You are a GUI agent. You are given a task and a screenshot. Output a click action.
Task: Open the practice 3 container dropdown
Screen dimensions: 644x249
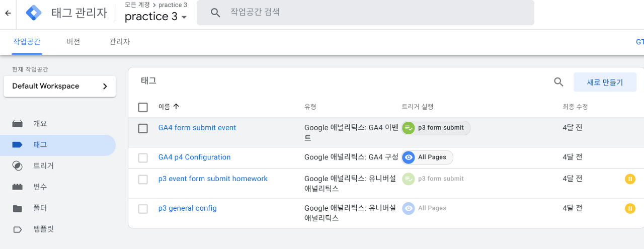coord(156,17)
